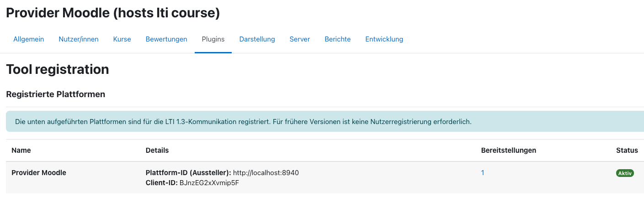Screen dimensions: 644x197
Task: Open deployments link showing 1
Action: [483, 173]
